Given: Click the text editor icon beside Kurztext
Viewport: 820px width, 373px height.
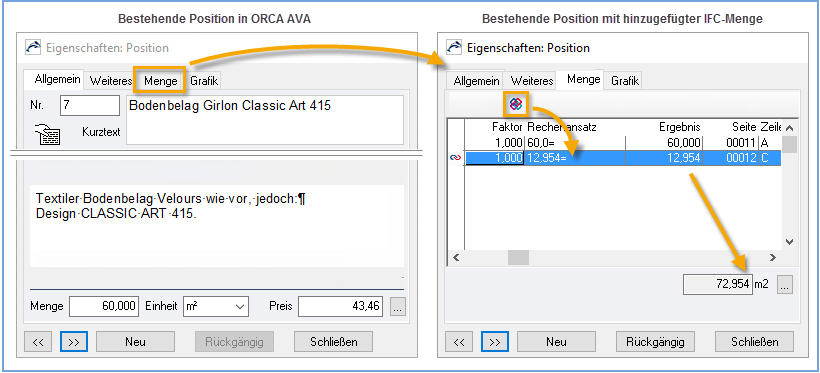Looking at the screenshot, I should (48, 134).
